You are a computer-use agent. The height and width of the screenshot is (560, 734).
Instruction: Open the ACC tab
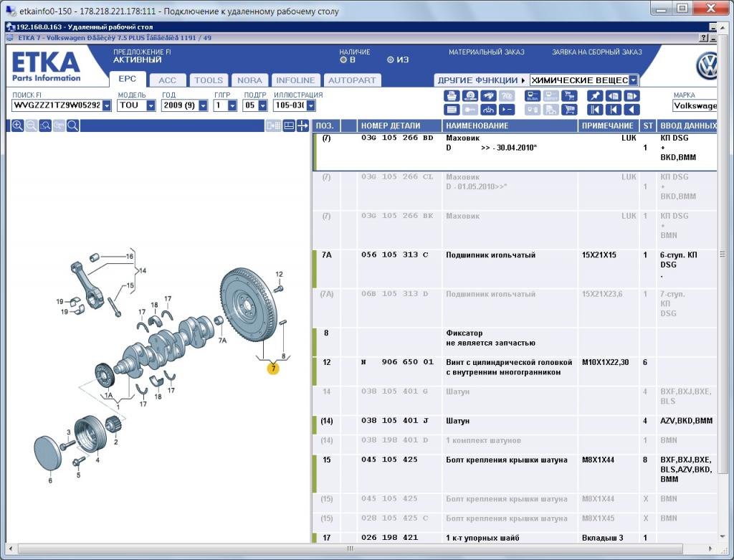point(168,80)
